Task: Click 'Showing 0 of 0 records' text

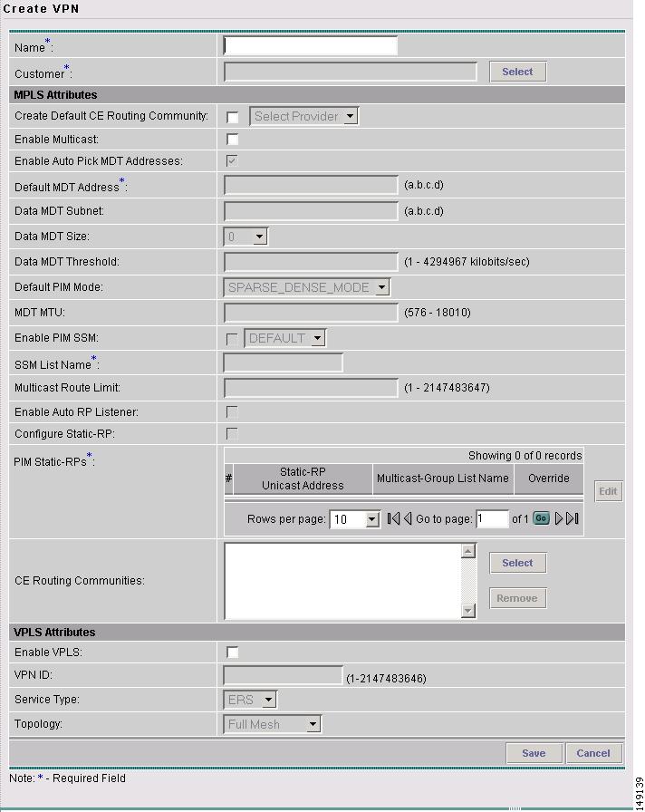Action: 525,456
